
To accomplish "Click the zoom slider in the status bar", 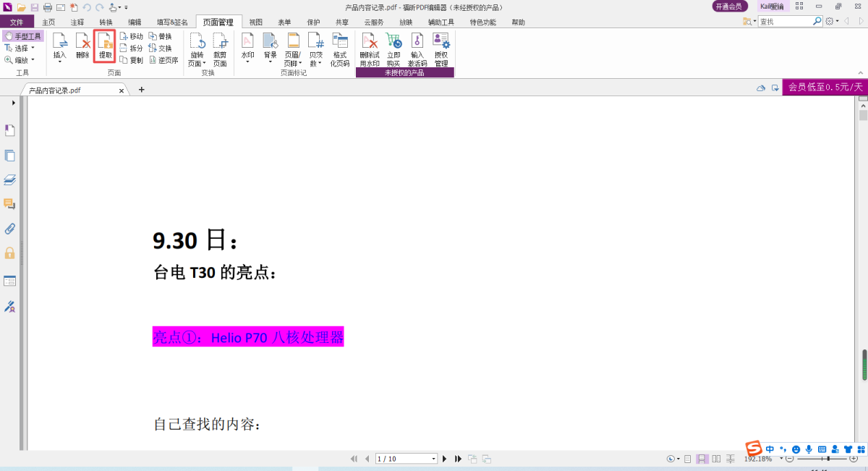I will pos(824,459).
